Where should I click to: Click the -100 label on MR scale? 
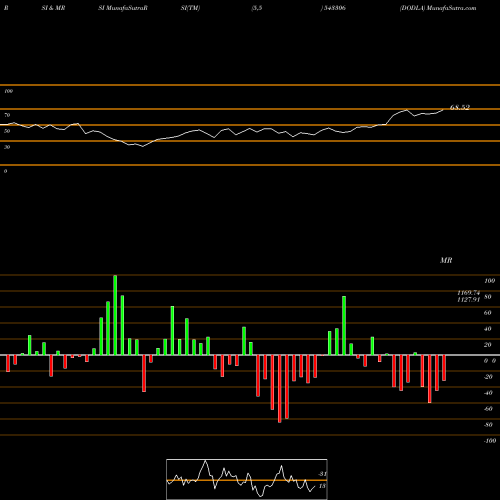pyautogui.click(x=490, y=441)
